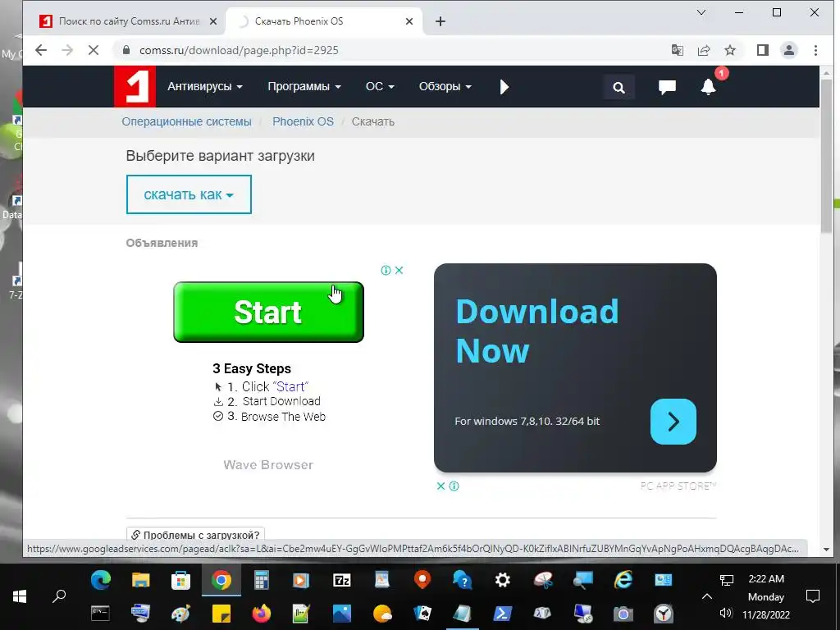Expand the ОС dropdown menu
Image resolution: width=840 pixels, height=630 pixels.
(x=379, y=87)
